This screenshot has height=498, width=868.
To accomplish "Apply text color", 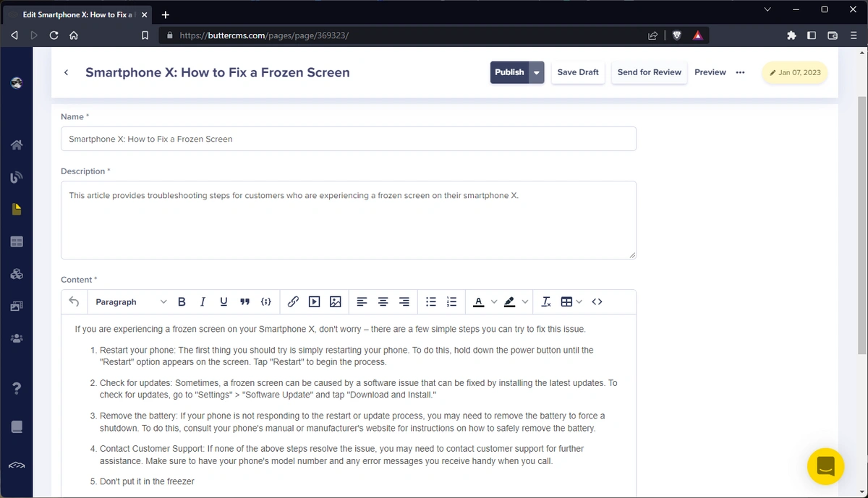I will 478,302.
